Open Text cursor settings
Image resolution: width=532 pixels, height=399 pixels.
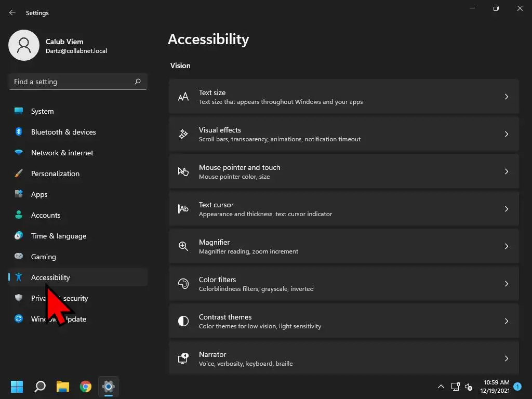pos(343,209)
